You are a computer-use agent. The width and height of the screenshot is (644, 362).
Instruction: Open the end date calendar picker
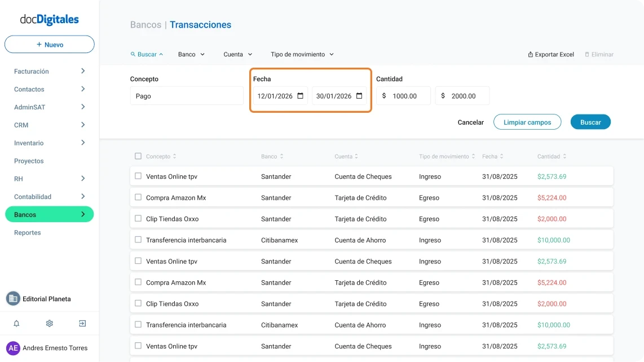point(360,96)
